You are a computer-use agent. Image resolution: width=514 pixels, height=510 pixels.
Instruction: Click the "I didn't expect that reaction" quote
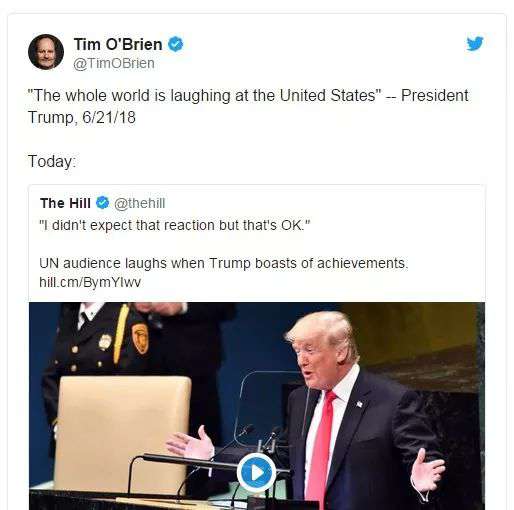[x=175, y=225]
